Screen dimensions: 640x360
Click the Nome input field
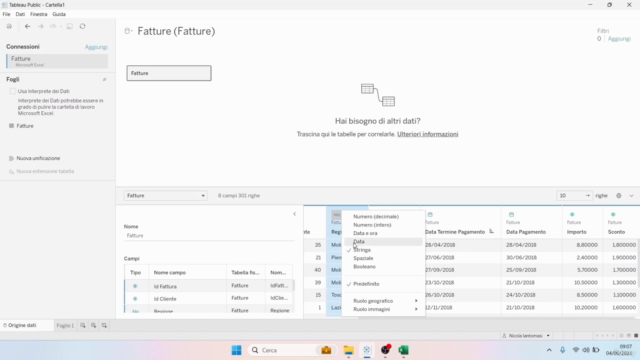[209, 236]
